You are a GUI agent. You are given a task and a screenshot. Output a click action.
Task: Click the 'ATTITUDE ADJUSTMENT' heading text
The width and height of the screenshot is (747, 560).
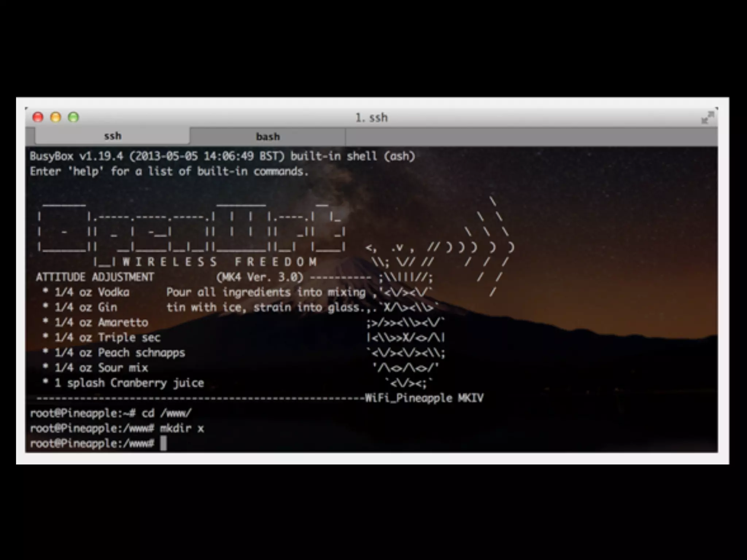(x=95, y=277)
